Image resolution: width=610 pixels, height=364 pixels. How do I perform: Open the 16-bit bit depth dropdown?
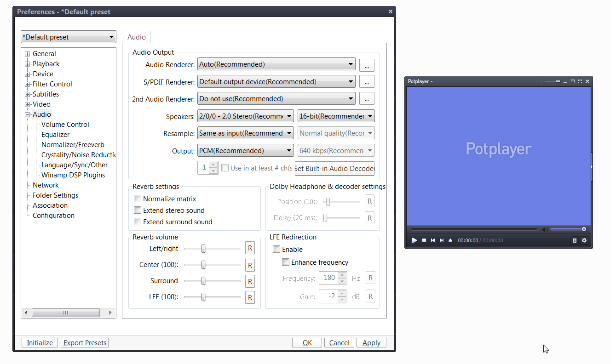click(336, 116)
